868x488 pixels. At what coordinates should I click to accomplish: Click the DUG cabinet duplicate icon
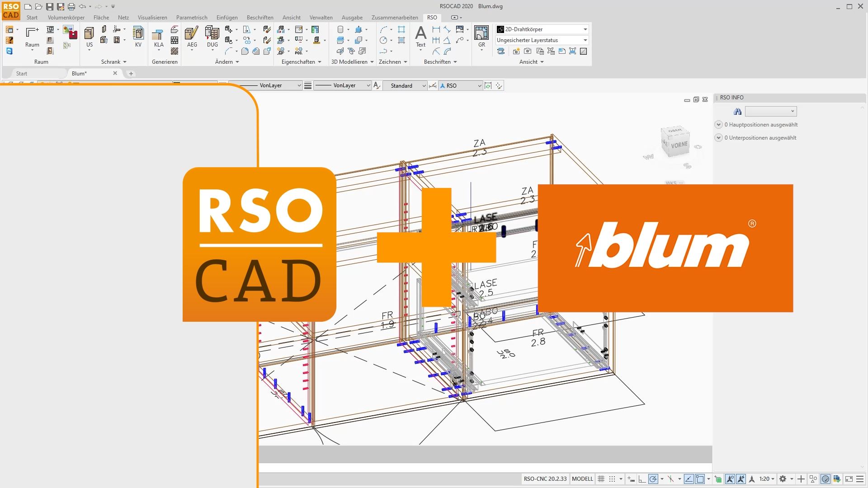(212, 33)
